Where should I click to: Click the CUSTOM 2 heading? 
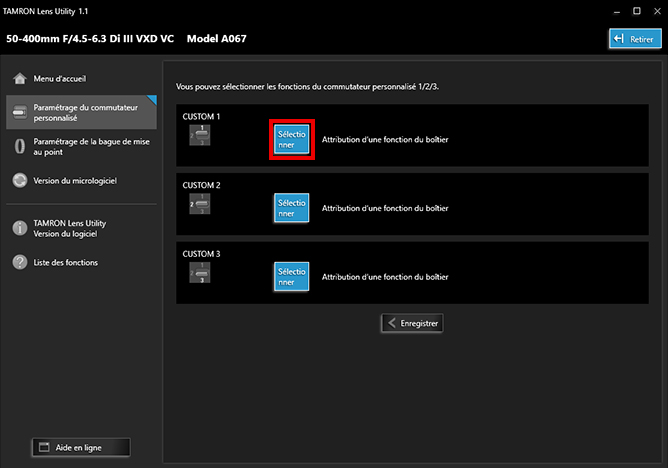point(202,185)
